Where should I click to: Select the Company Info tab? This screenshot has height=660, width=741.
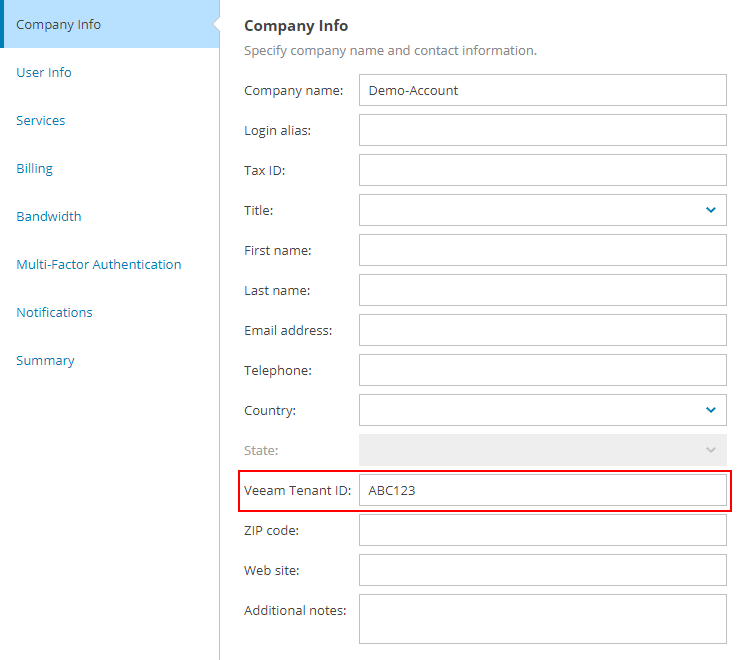click(x=59, y=24)
